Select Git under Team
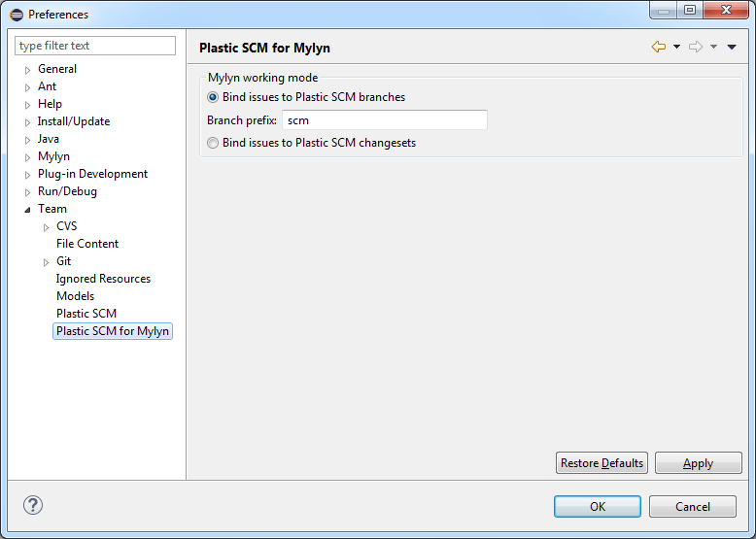 63,261
